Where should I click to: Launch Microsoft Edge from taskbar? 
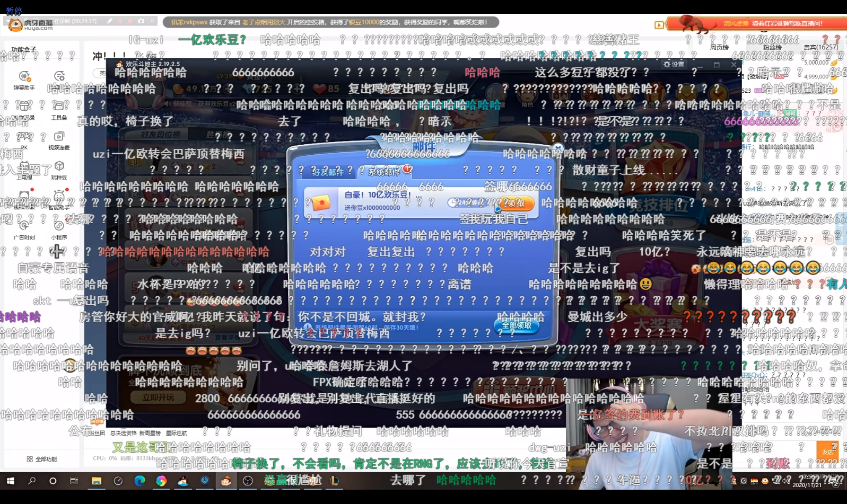(x=139, y=481)
